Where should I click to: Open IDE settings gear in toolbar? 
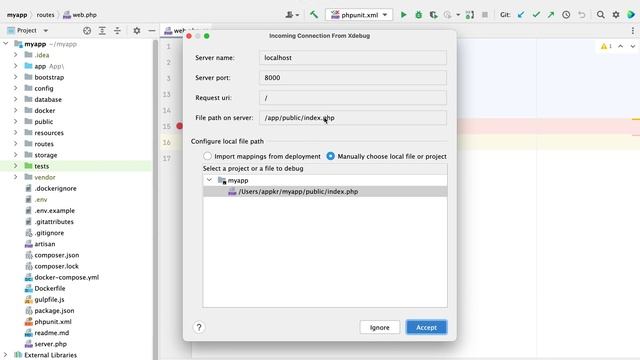pos(616,15)
